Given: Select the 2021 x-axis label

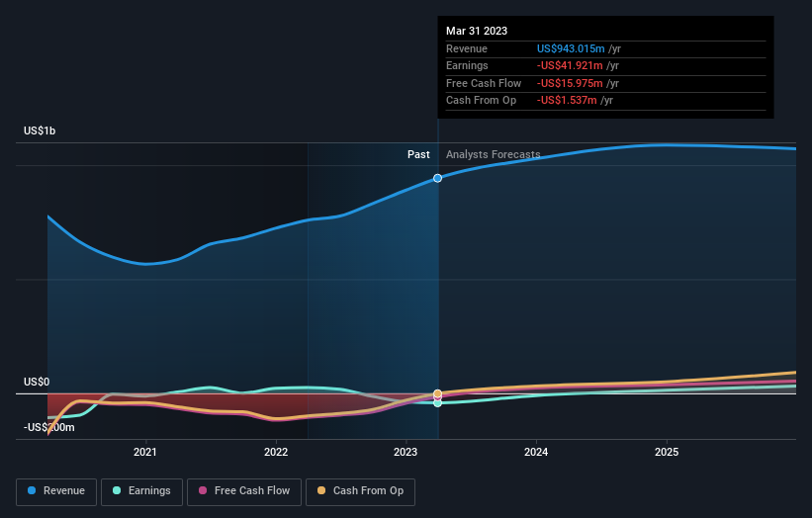Looking at the screenshot, I should point(145,453).
